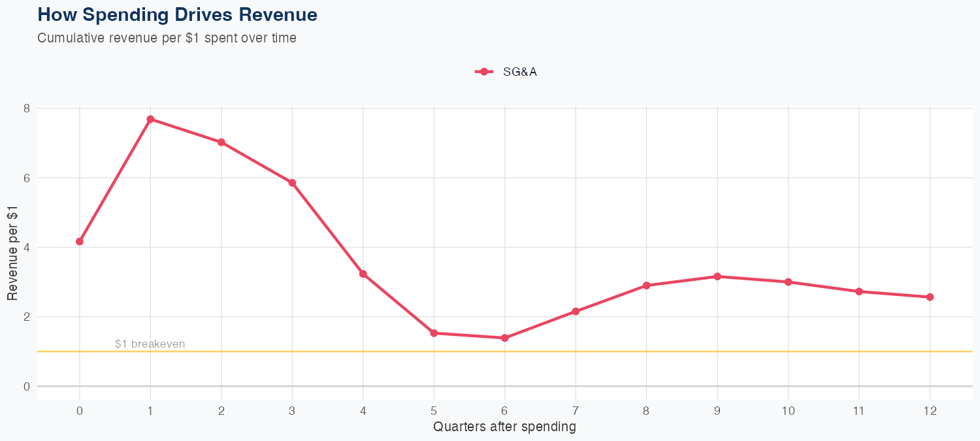Image resolution: width=980 pixels, height=441 pixels.
Task: Click the quarter 2 data point
Action: click(221, 142)
